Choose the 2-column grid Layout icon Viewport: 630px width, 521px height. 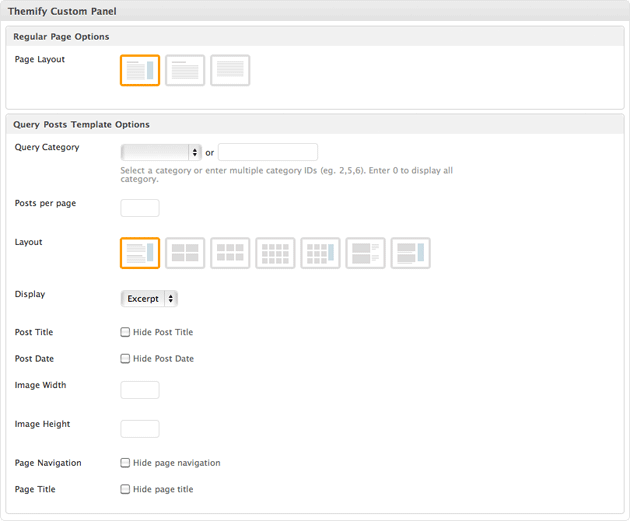pos(185,253)
